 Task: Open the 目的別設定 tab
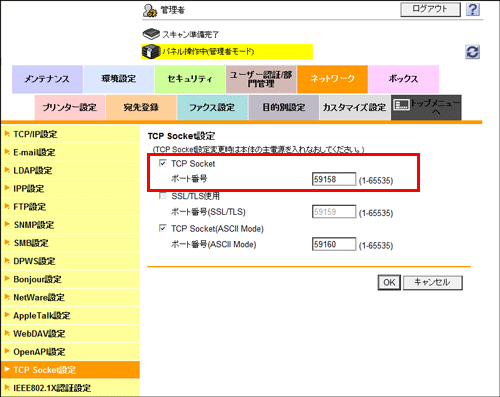click(284, 107)
